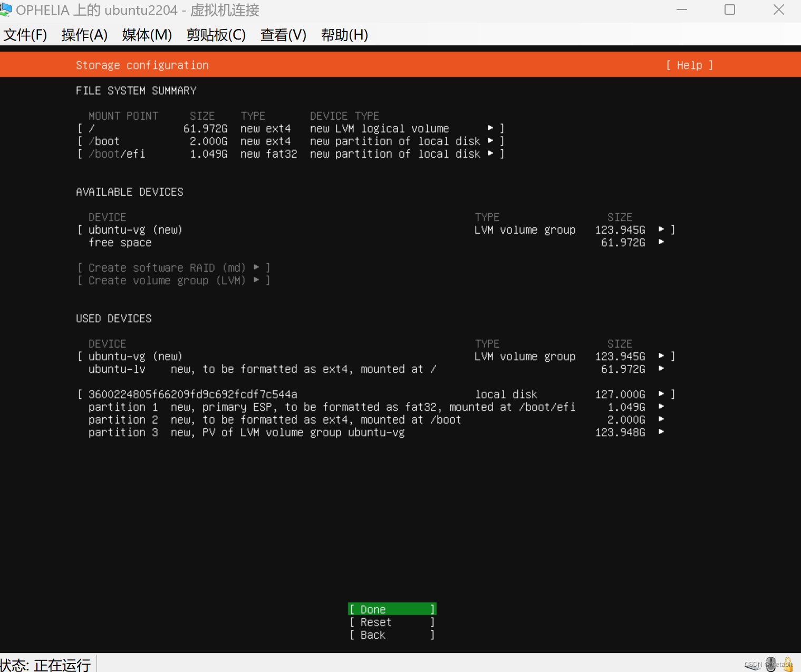The image size is (801, 672).
Task: Click the Help button in the orange header
Action: pyautogui.click(x=689, y=65)
